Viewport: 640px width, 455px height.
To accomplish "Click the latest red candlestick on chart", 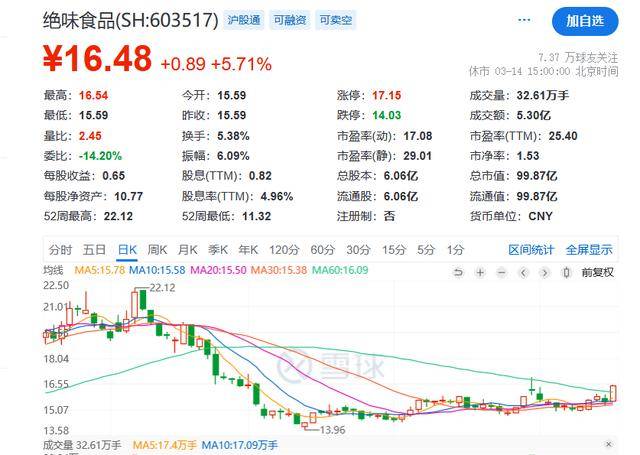I will pyautogui.click(x=613, y=393).
